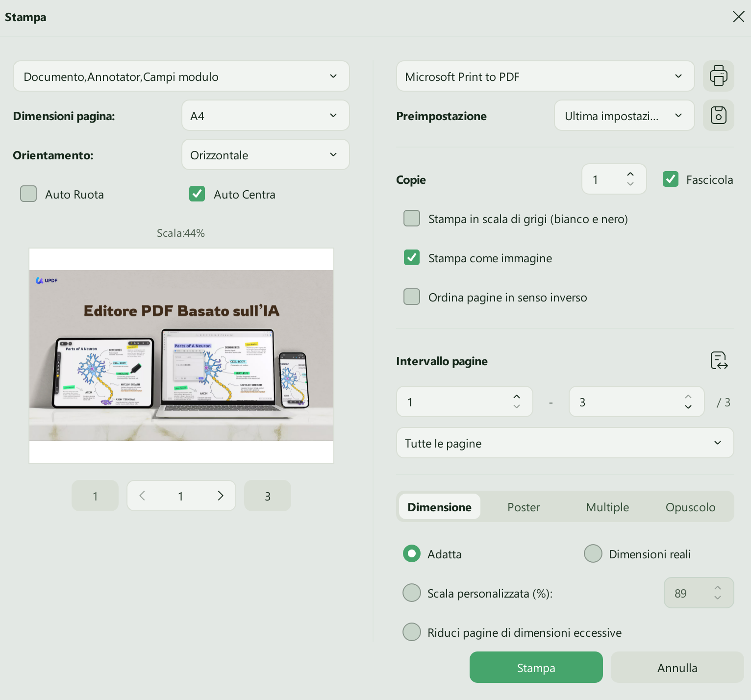Go to next preview page arrow
Viewport: 751px width, 700px height.
(221, 496)
